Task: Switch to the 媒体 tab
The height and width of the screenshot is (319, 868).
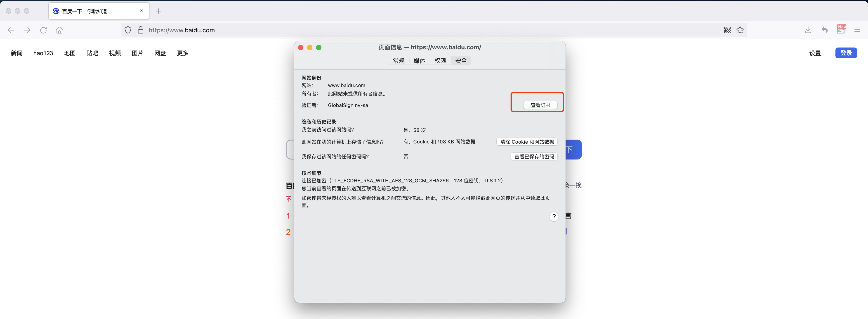Action: [420, 61]
